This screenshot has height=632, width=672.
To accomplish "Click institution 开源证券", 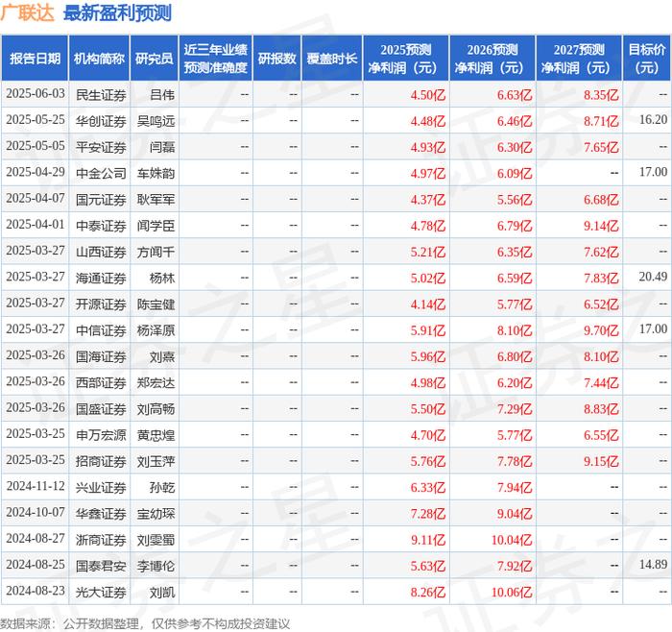I will point(101,304).
